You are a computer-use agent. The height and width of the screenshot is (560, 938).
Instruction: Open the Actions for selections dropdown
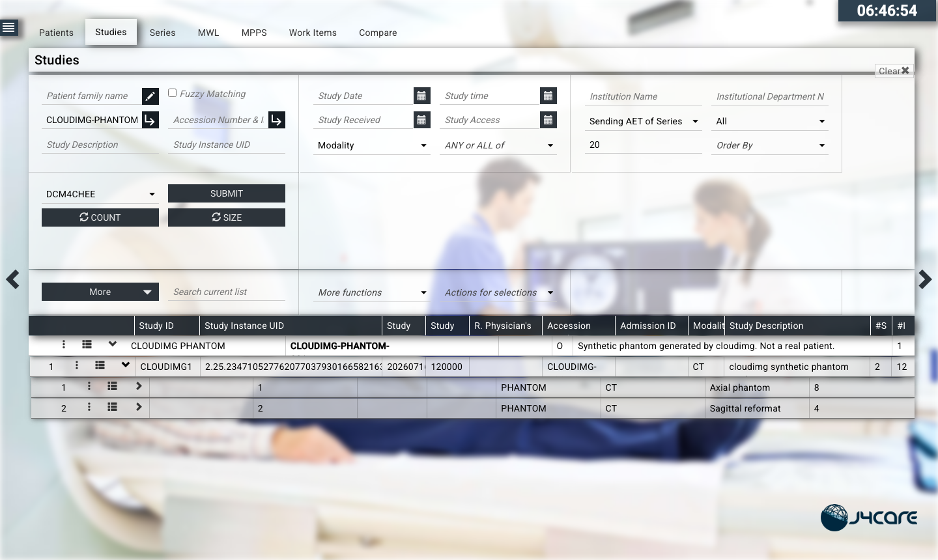click(x=498, y=292)
